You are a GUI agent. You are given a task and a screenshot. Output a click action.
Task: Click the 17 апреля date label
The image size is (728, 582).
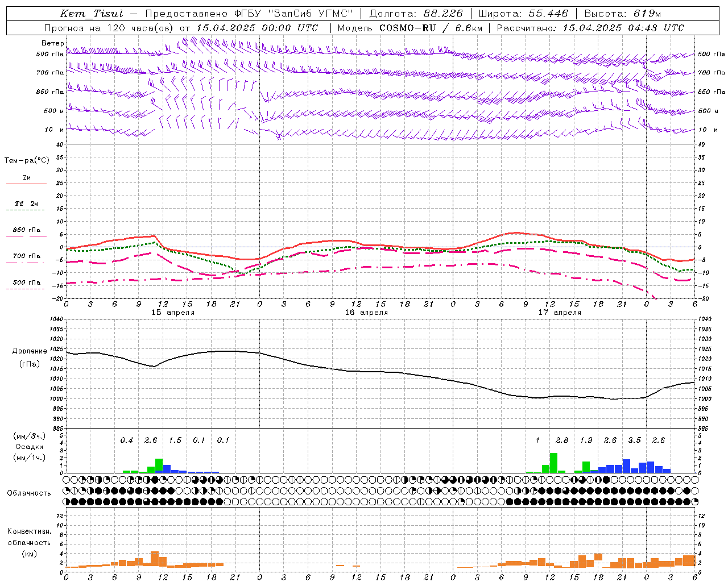560,313
